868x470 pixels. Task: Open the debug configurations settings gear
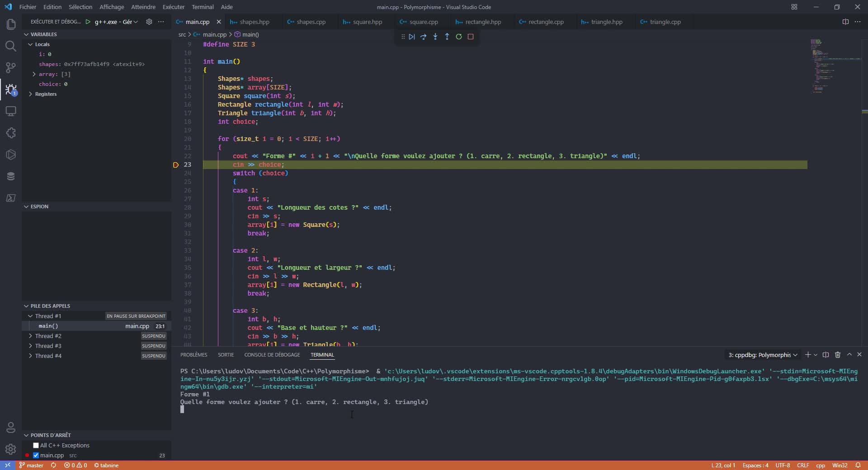(149, 22)
